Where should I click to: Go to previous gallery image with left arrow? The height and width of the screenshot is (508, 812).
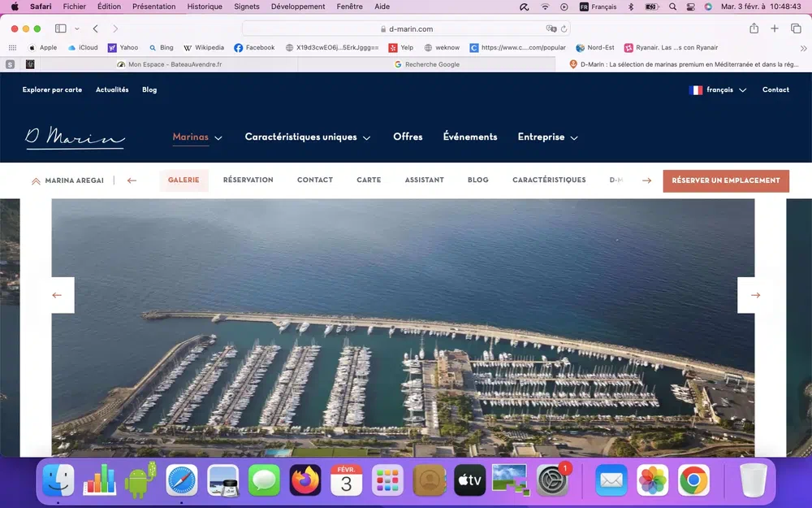[57, 295]
